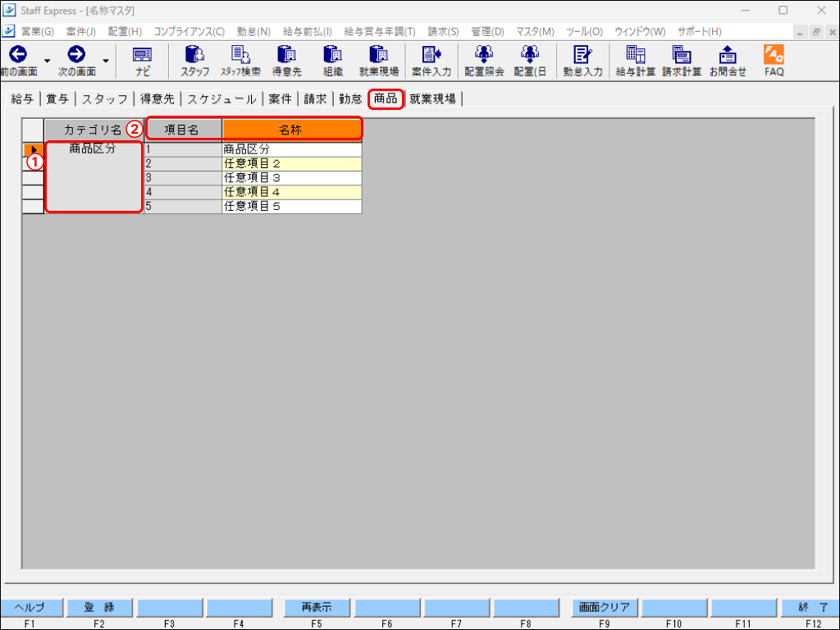Viewport: 840px width, 630px height.
Task: Switch to the 案件 tab
Action: 281,98
